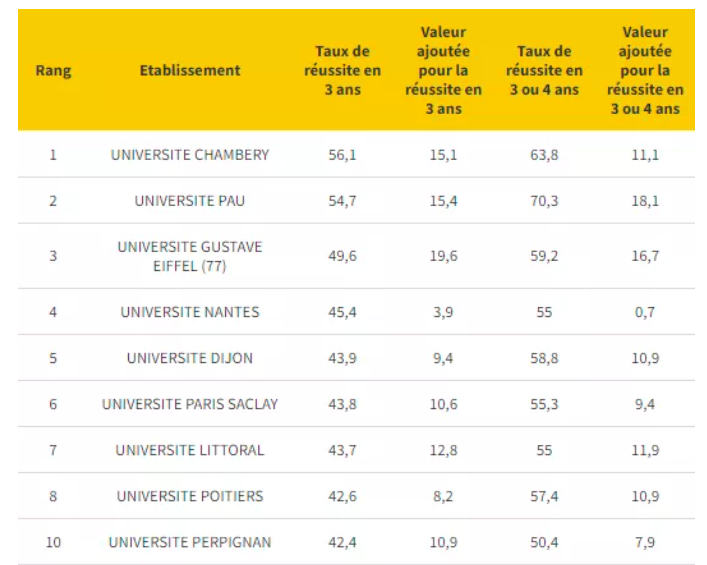Click value 16,7 in the Gustave Eiffel row
This screenshot has height=565, width=707.
point(645,256)
